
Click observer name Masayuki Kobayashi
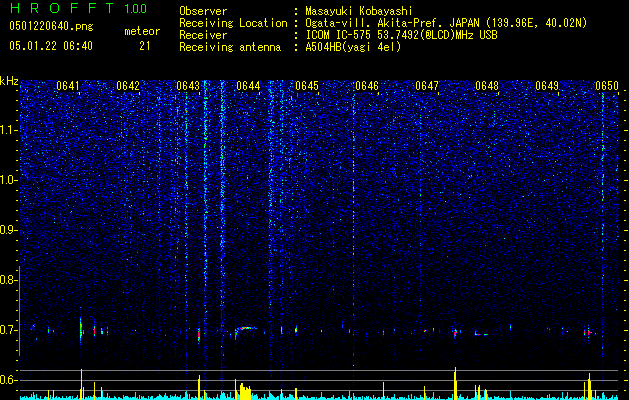(359, 11)
